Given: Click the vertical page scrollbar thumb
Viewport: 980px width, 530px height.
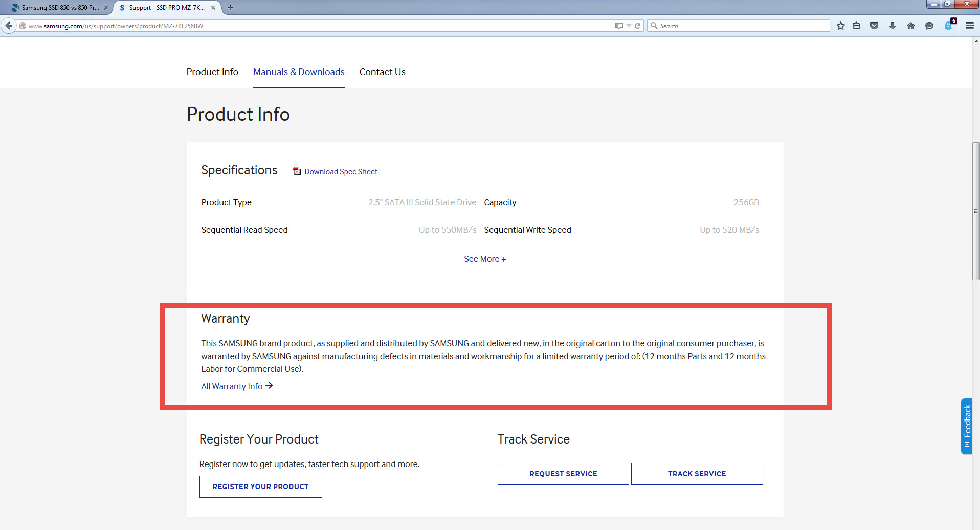Looking at the screenshot, I should pos(976,211).
